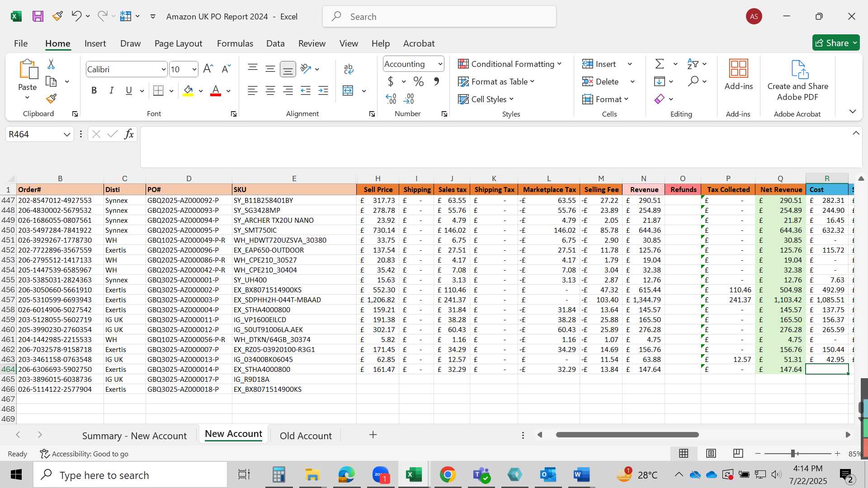The width and height of the screenshot is (868, 488).
Task: Apply Percent Style format
Action: tap(418, 81)
